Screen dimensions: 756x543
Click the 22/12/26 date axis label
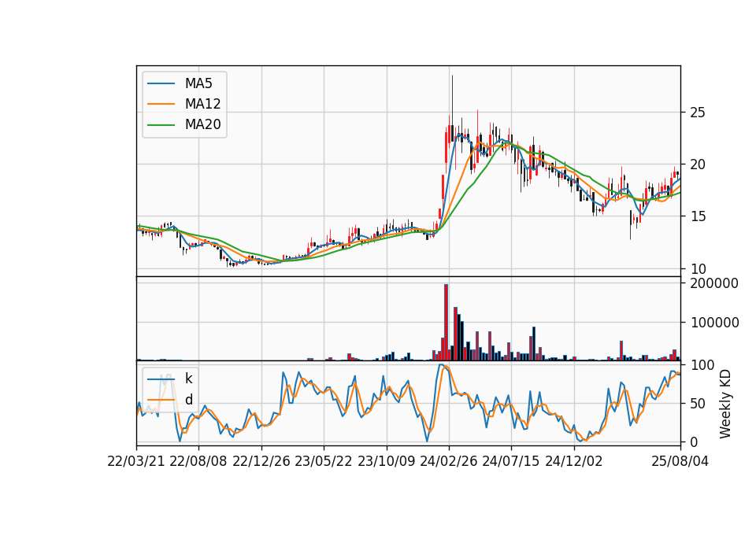[261, 461]
